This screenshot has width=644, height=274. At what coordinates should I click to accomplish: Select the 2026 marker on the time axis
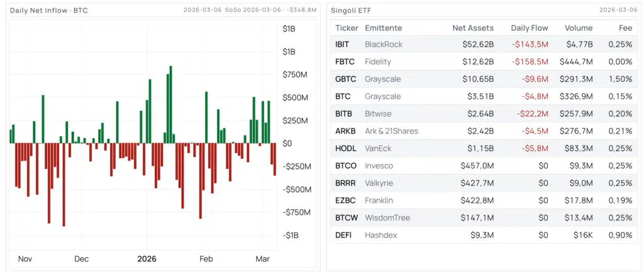click(x=147, y=259)
